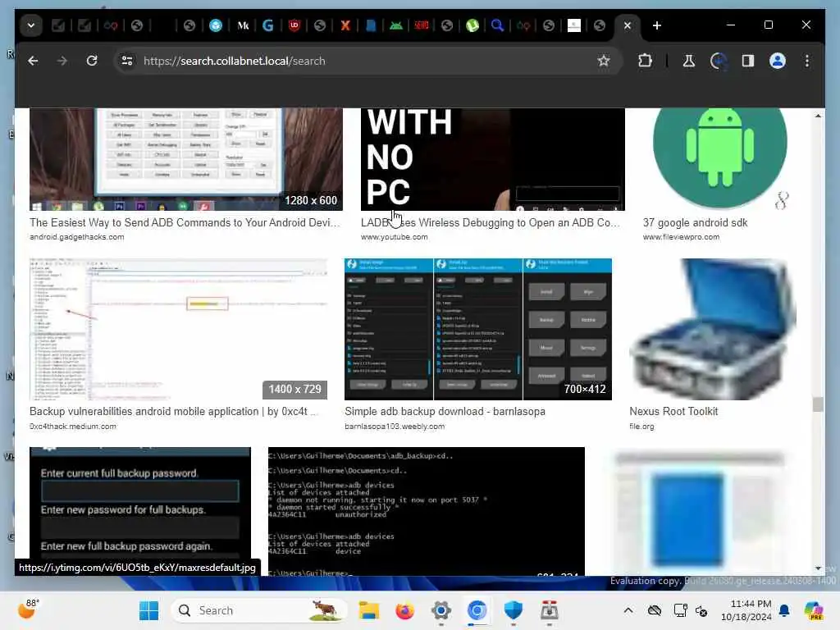This screenshot has width=840, height=630.
Task: Open the blurred blue rectangle thumbnail
Action: point(700,512)
